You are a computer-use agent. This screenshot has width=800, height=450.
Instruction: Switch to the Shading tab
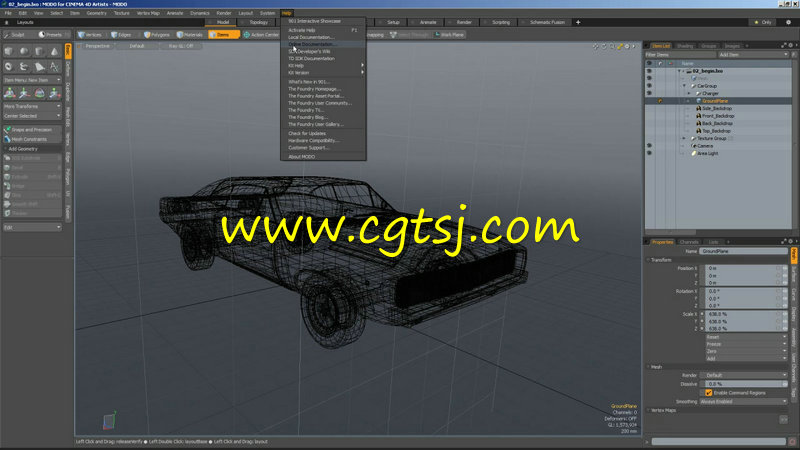click(x=685, y=46)
